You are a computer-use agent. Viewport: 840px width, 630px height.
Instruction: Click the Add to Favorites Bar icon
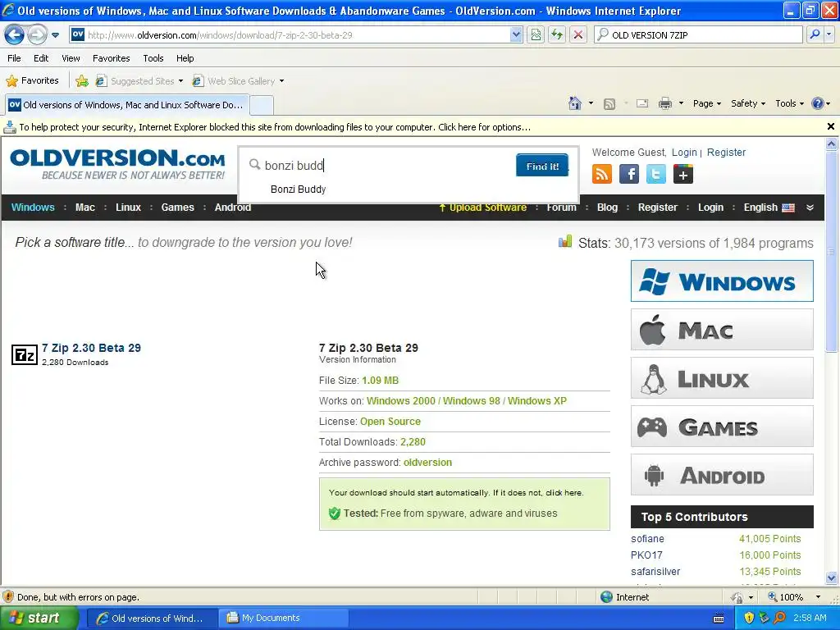coord(82,81)
